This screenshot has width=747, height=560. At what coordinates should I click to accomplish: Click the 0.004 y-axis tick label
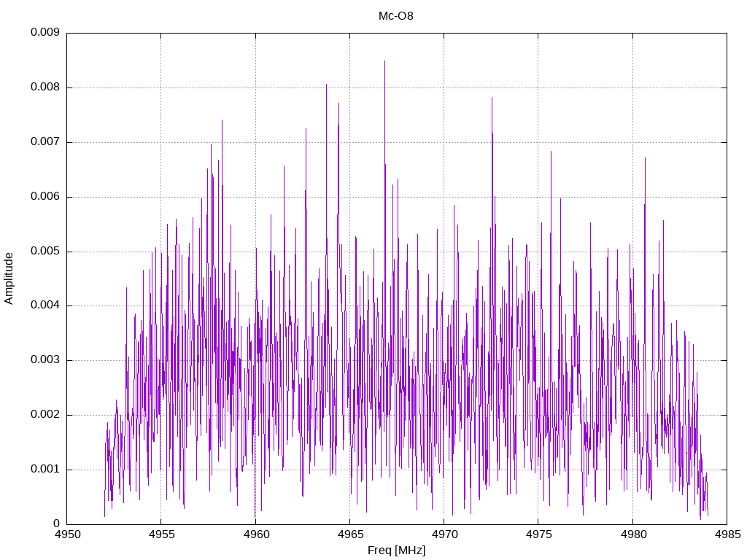click(x=45, y=306)
